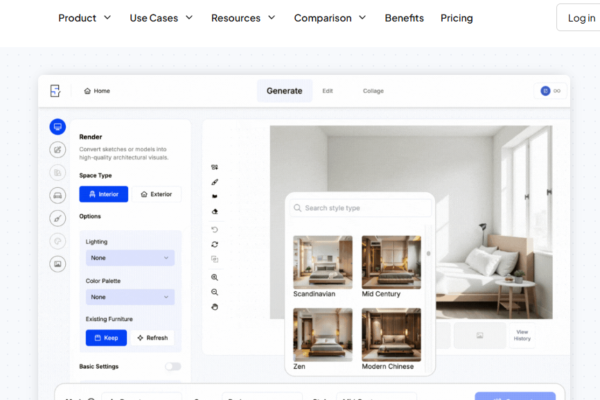Choose the Modern Chinese style thumbnail
The width and height of the screenshot is (600, 400).
click(x=391, y=335)
